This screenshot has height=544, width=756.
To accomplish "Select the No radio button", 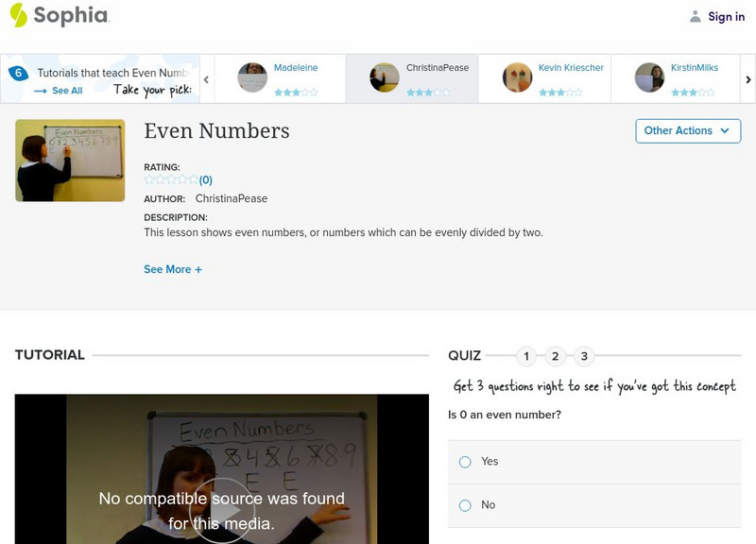I will [465, 505].
